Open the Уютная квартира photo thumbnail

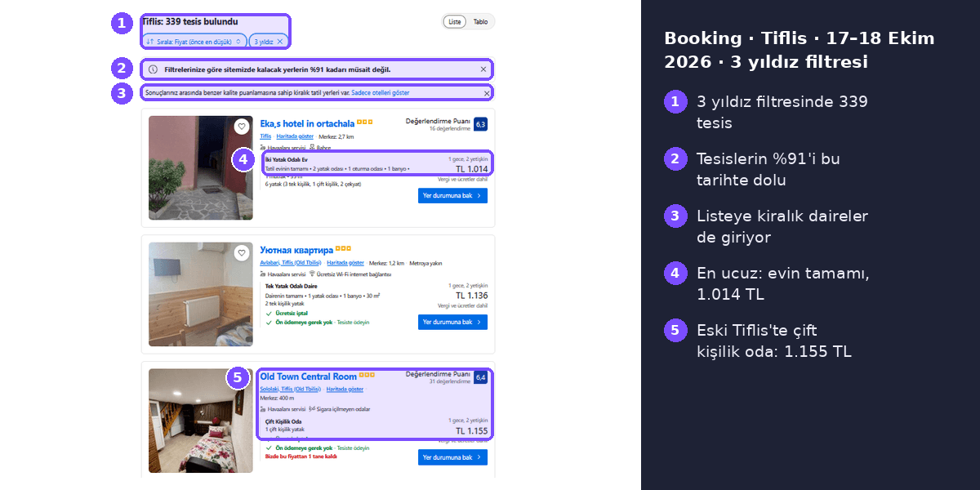201,294
